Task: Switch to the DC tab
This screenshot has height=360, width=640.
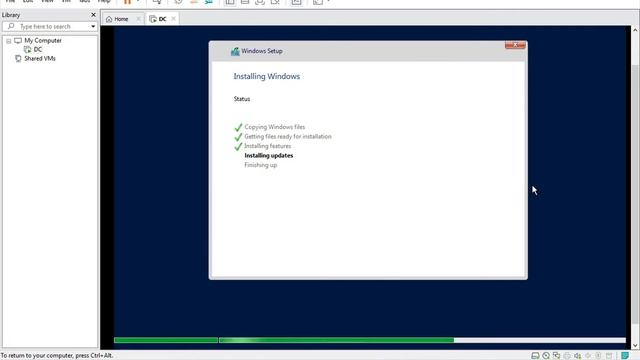Action: point(162,19)
